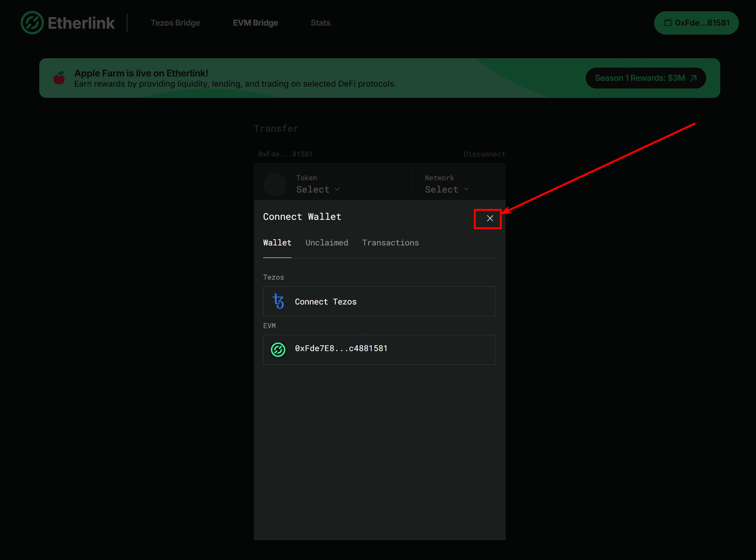The width and height of the screenshot is (756, 560).
Task: Switch to the Wallet tab
Action: 277,243
